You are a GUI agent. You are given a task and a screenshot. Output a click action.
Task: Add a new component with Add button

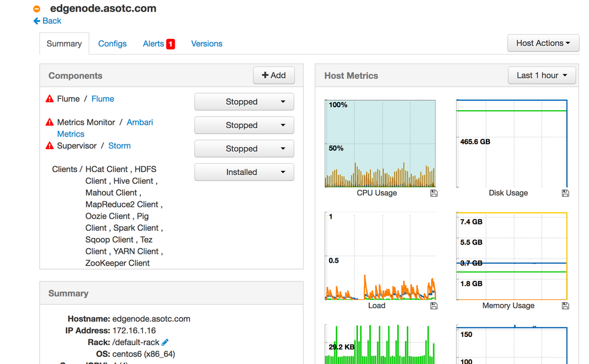tap(274, 75)
